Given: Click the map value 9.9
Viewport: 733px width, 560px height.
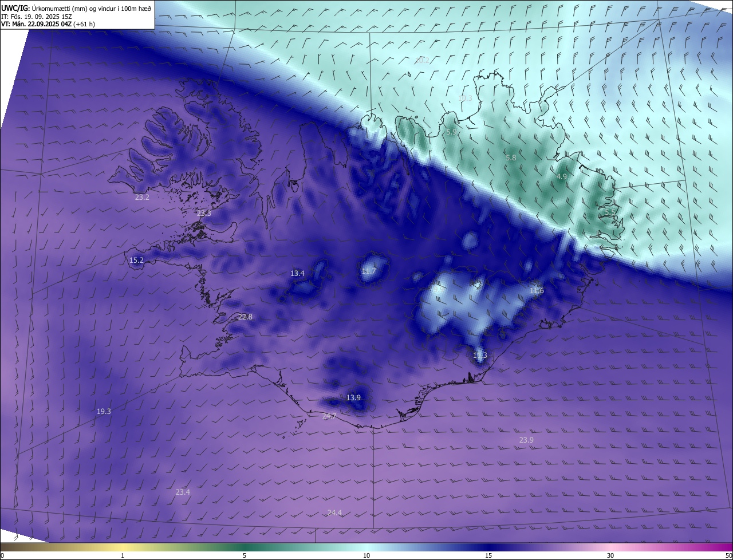Looking at the screenshot, I should coord(438,290).
